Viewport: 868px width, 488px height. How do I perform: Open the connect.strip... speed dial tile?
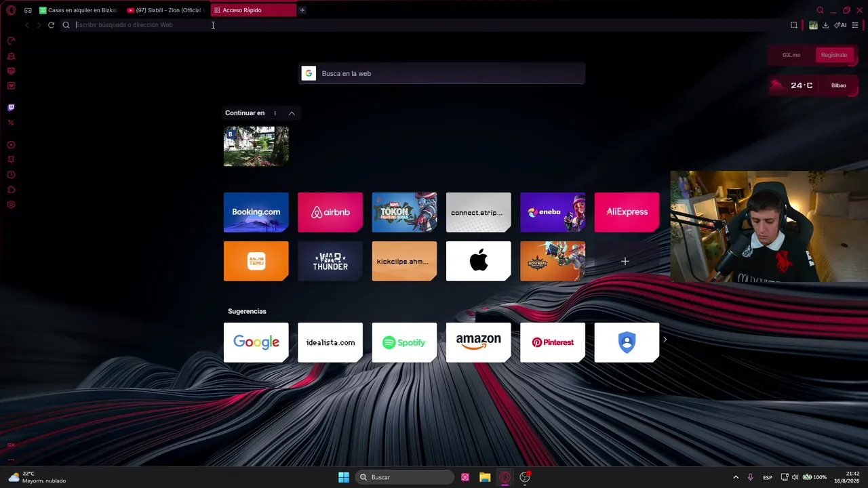pyautogui.click(x=479, y=212)
